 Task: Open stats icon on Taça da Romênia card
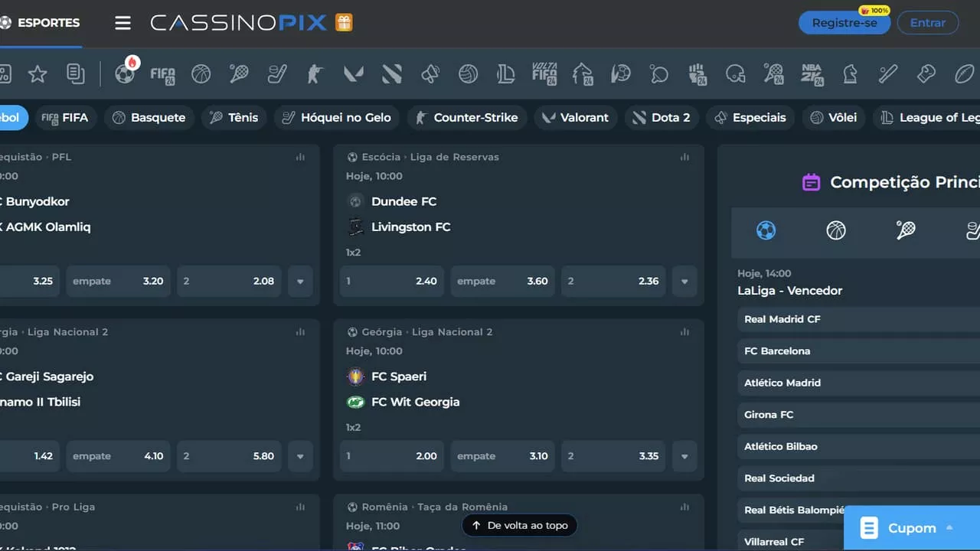[684, 507]
